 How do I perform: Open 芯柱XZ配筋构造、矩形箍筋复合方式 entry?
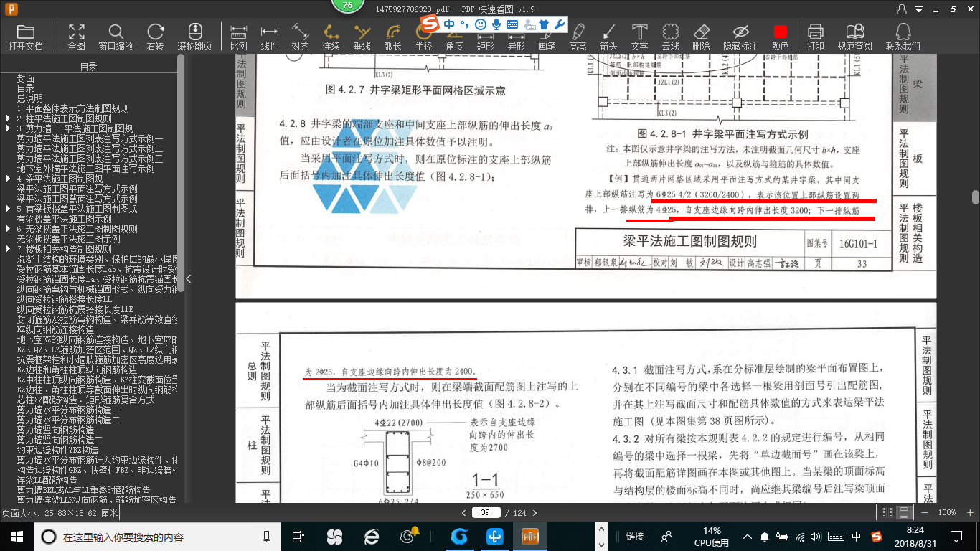86,400
